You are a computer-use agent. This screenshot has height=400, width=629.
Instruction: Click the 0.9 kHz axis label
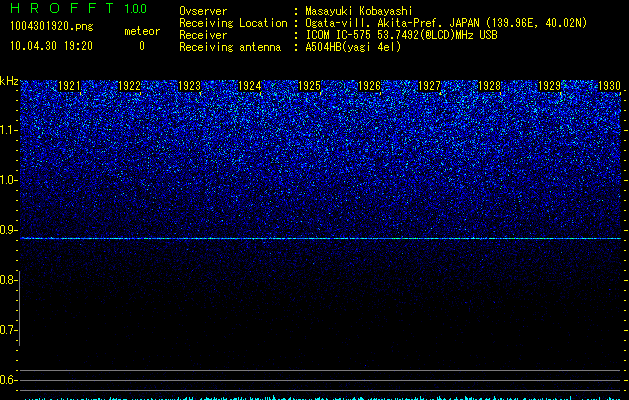pos(8,230)
